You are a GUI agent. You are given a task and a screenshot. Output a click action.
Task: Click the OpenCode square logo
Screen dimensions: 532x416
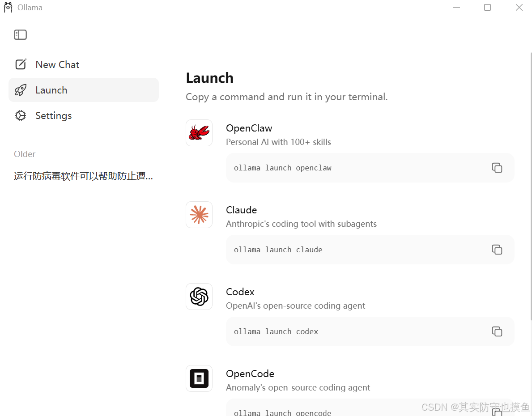[x=199, y=378]
